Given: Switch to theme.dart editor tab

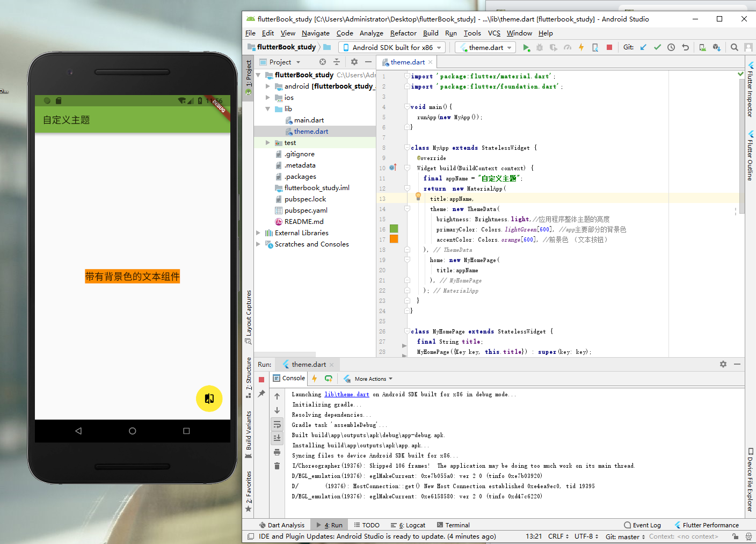Looking at the screenshot, I should (x=408, y=62).
